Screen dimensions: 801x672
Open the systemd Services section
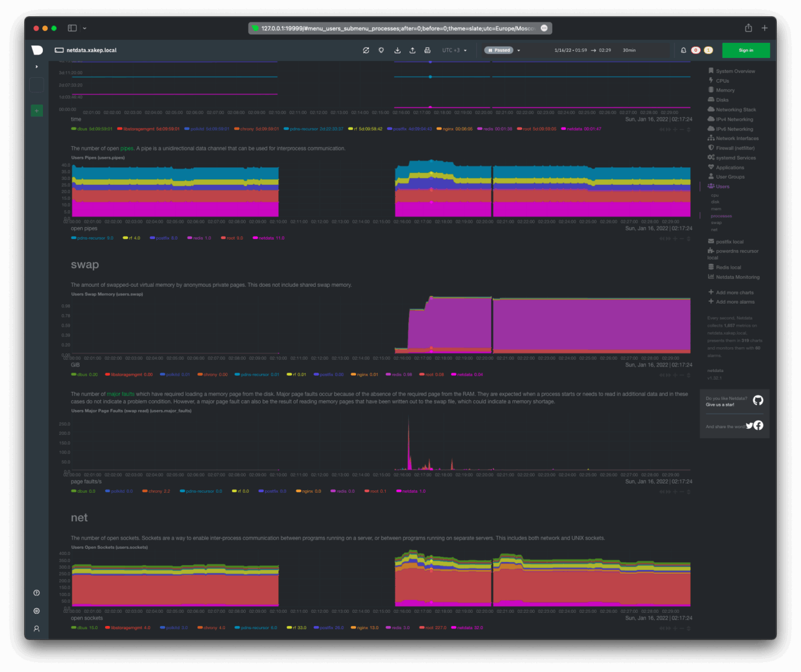(x=732, y=158)
